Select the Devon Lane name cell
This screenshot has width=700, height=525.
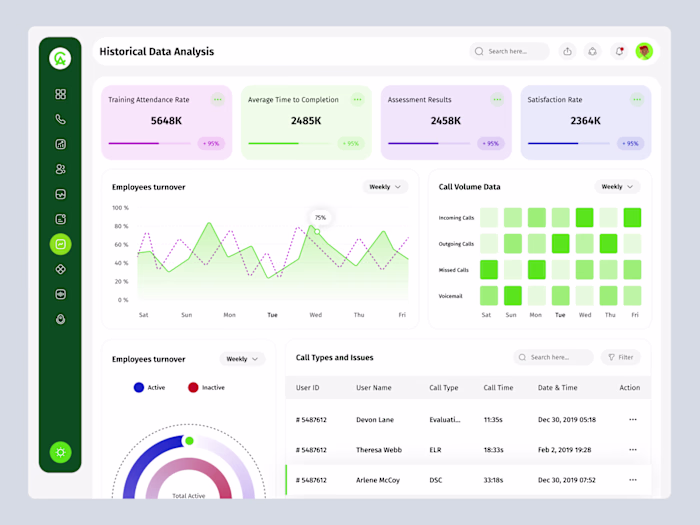[x=375, y=420]
